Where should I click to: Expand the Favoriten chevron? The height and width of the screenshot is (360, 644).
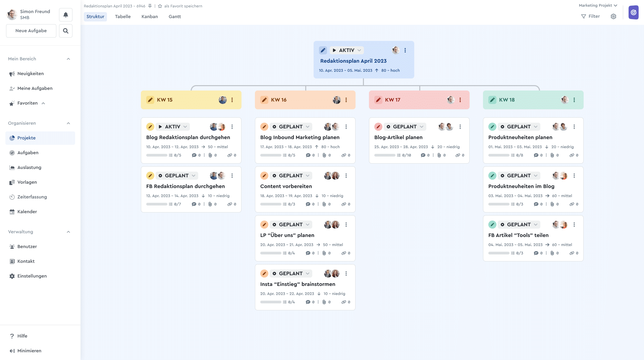(43, 103)
